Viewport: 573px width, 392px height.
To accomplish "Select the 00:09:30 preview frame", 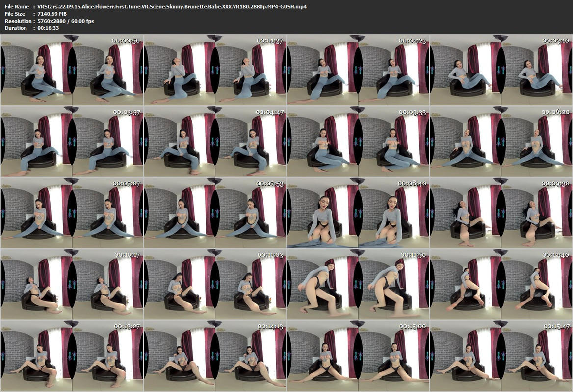I will (x=501, y=213).
